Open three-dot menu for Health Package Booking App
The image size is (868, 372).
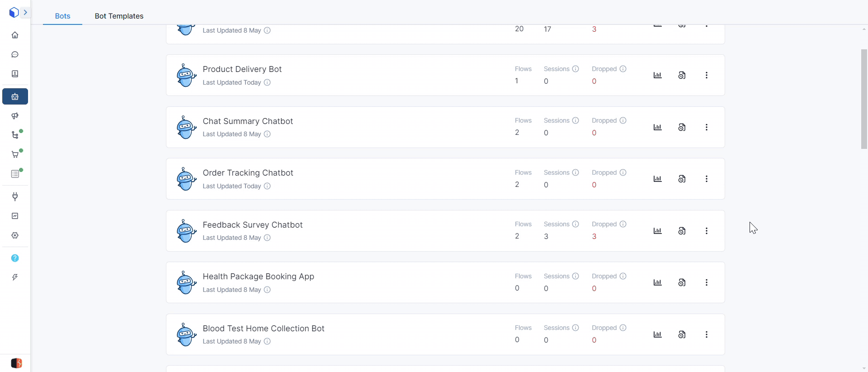click(x=706, y=282)
